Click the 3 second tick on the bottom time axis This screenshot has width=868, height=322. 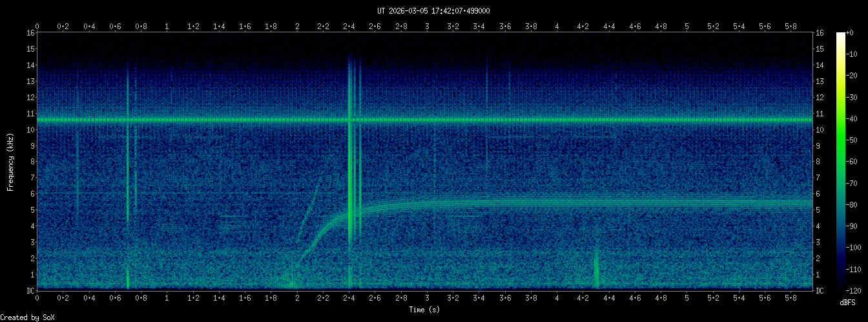pos(427,299)
